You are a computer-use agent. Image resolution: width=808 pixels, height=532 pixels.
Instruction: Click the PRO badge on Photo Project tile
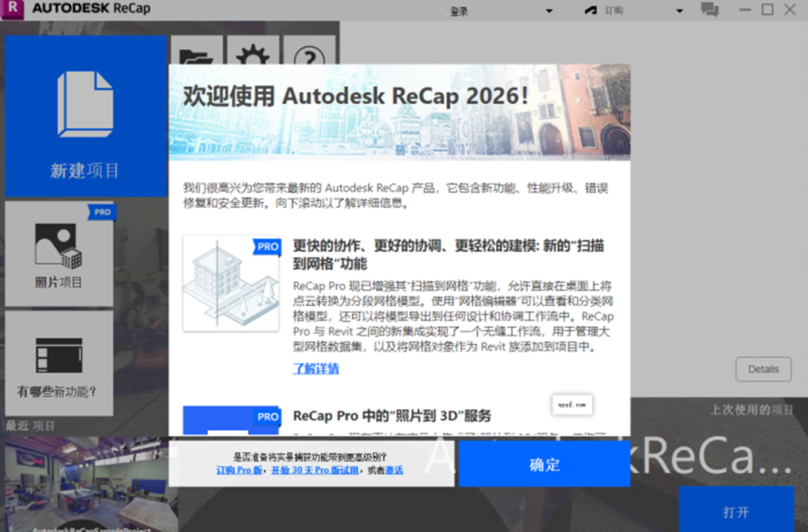tap(101, 212)
